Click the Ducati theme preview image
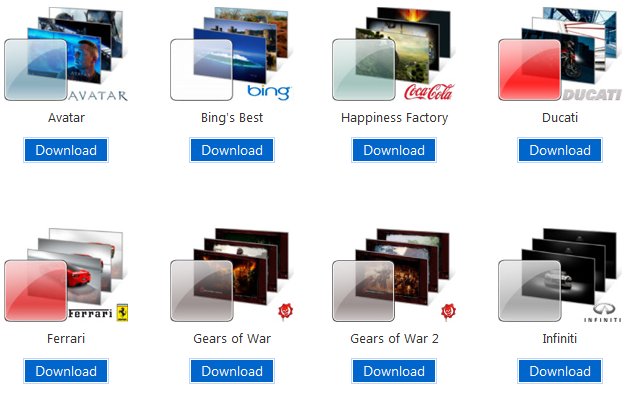Screen dimensions: 631x396 [x=559, y=54]
